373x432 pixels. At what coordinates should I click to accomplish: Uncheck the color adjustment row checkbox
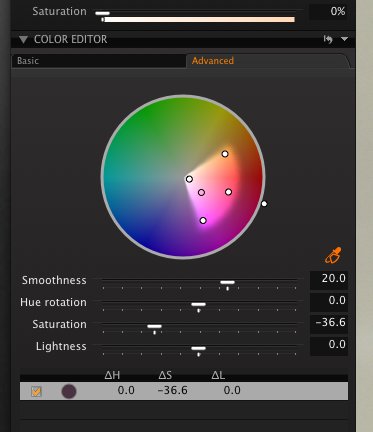[x=36, y=391]
